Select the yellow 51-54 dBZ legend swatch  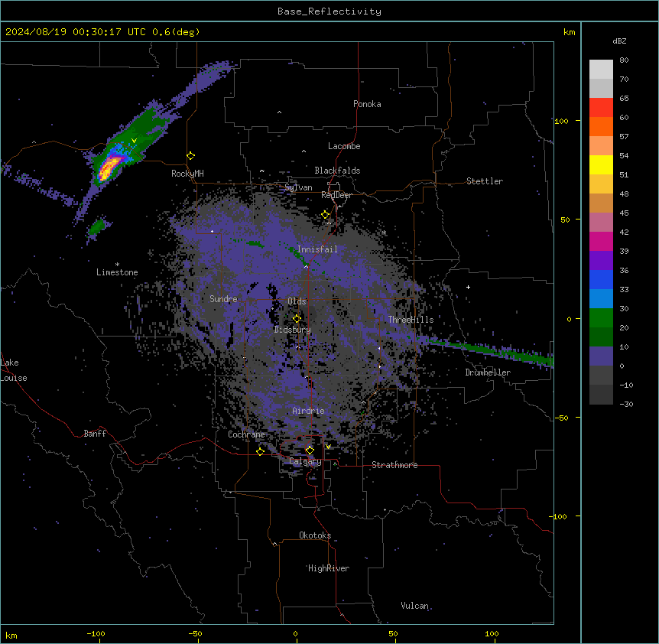coord(601,164)
